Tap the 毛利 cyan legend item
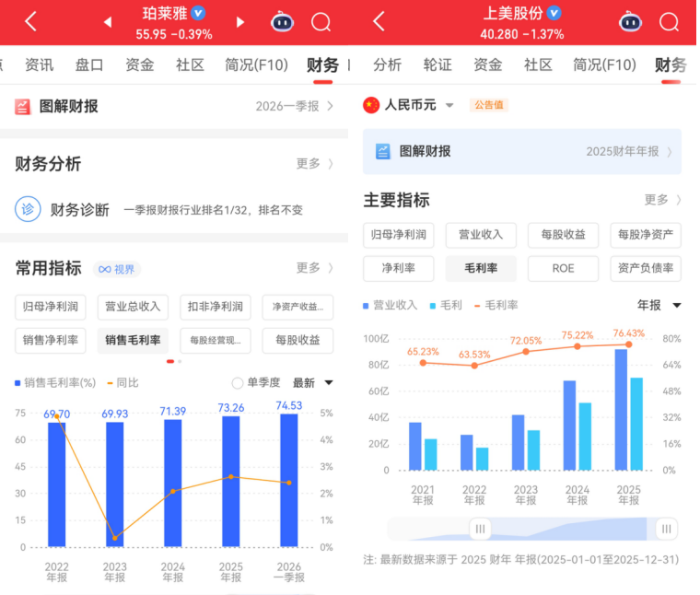The height and width of the screenshot is (595, 700). (446, 305)
